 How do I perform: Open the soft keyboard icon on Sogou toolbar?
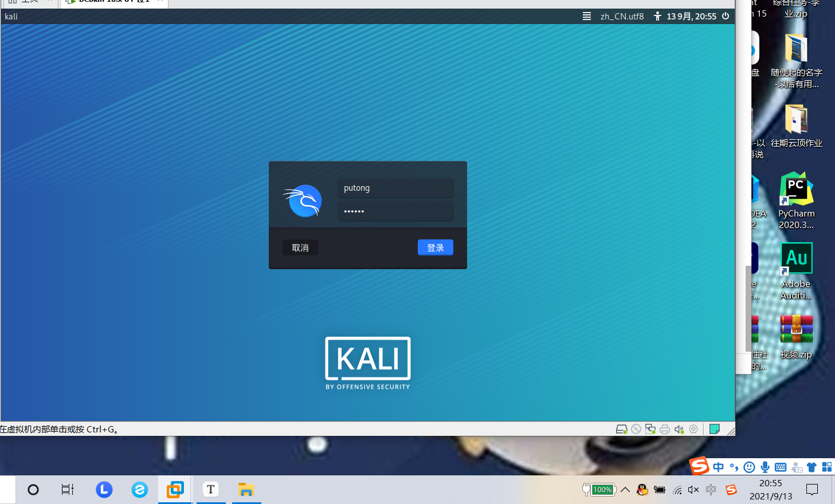781,467
